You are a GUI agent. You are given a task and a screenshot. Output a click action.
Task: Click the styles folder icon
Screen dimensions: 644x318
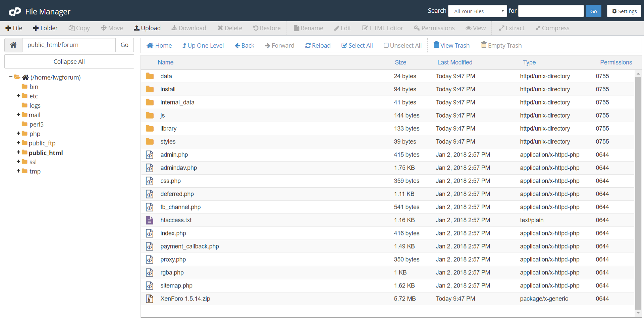point(150,142)
